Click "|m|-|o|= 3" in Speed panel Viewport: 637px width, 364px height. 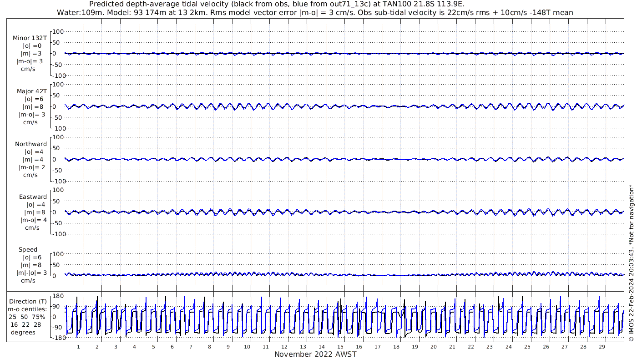32,273
